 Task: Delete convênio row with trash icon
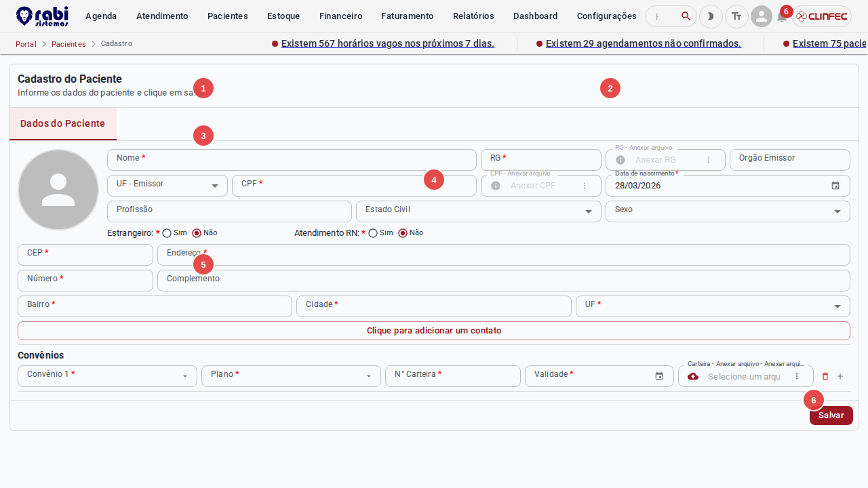click(825, 376)
